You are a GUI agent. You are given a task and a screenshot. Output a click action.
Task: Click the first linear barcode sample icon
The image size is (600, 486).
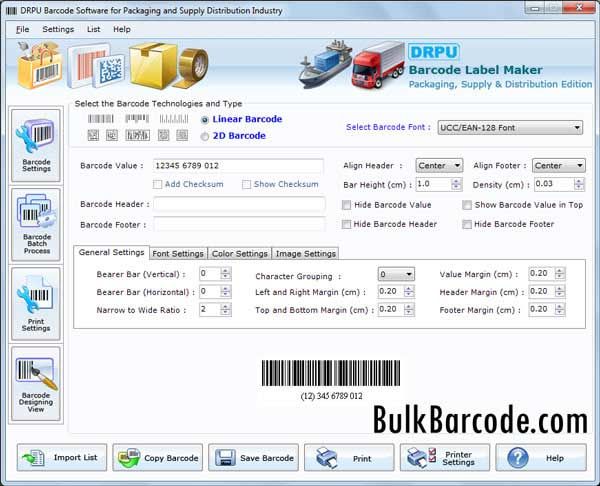(101, 119)
